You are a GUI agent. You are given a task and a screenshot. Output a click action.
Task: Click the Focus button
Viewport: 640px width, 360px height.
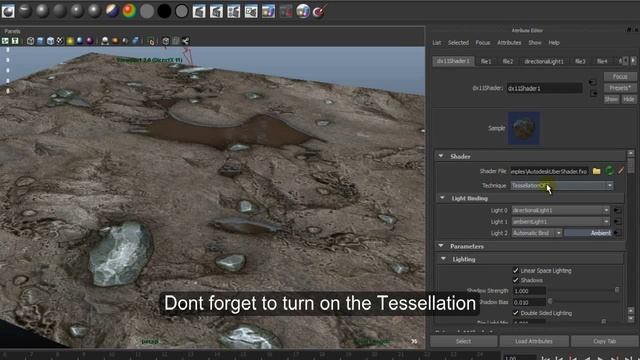coord(620,76)
